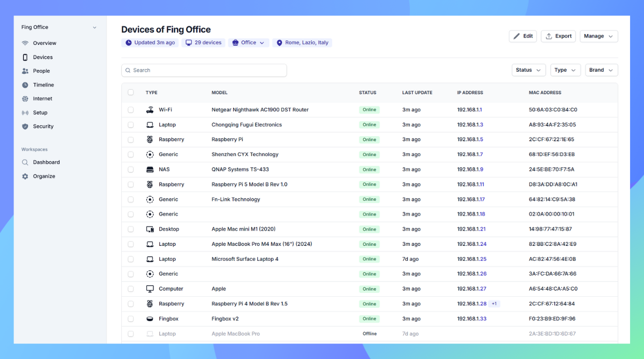The width and height of the screenshot is (644, 359).
Task: Click the shield icon beside Security
Action: pyautogui.click(x=25, y=127)
